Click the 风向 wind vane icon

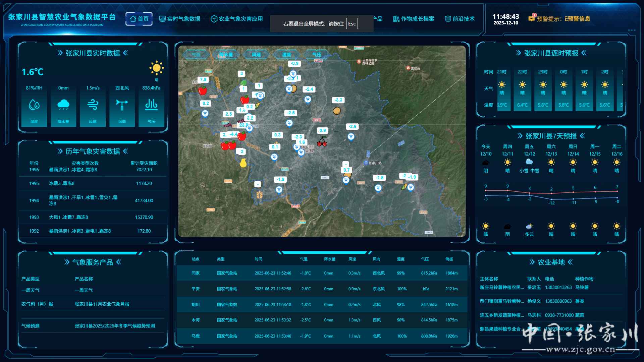tap(122, 105)
